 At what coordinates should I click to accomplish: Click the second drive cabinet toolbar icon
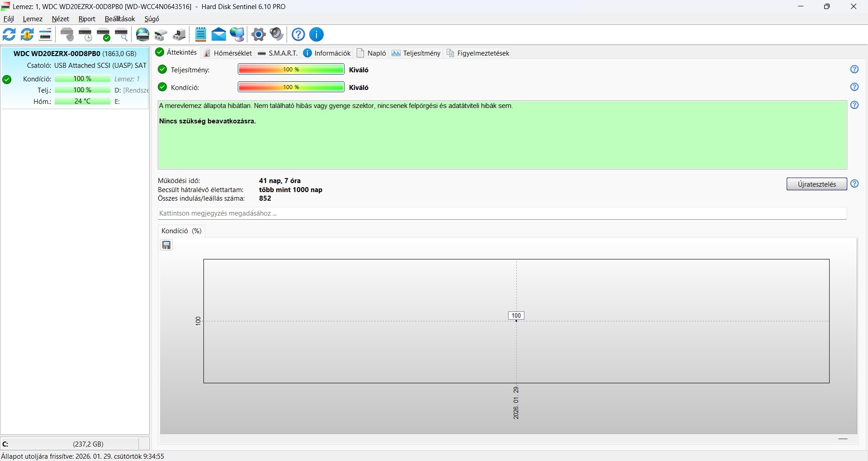tap(179, 35)
